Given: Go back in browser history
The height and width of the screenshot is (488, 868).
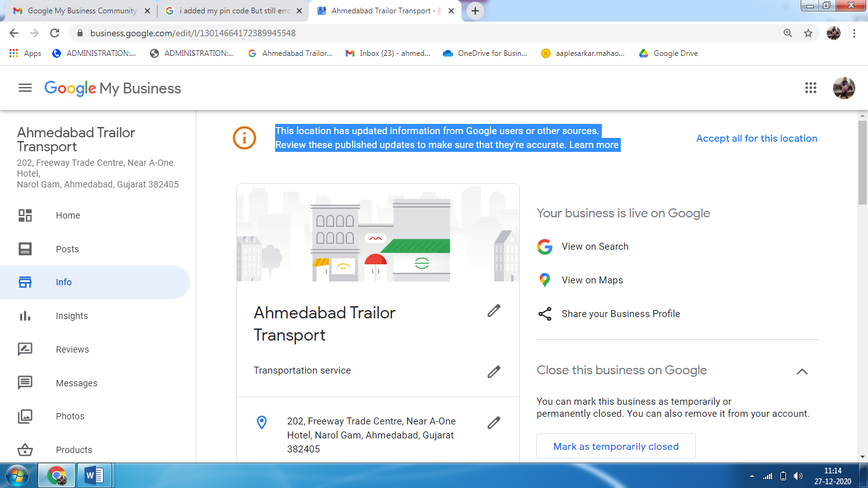Looking at the screenshot, I should tap(14, 33).
